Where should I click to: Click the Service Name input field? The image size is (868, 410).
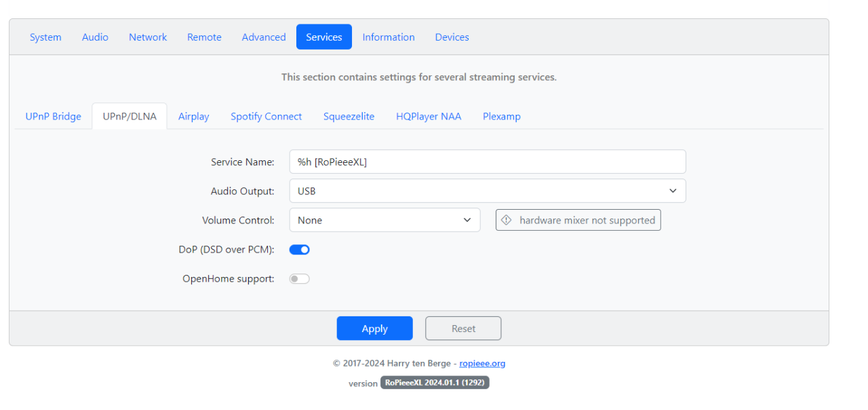(x=488, y=162)
